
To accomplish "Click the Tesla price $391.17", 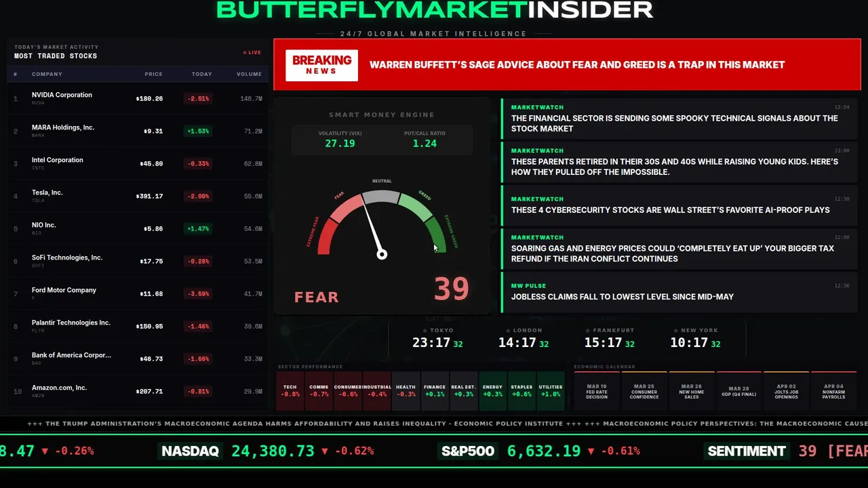I will pyautogui.click(x=149, y=196).
